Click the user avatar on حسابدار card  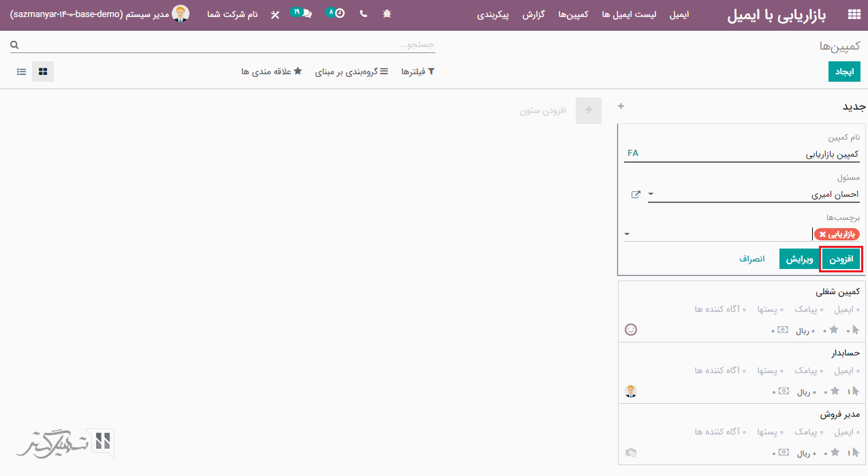point(631,391)
